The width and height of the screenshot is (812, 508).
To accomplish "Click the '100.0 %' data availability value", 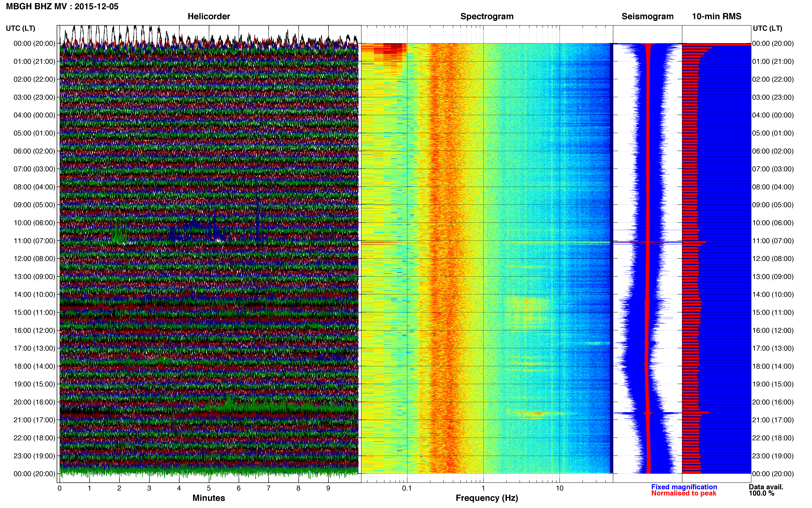I will click(762, 493).
